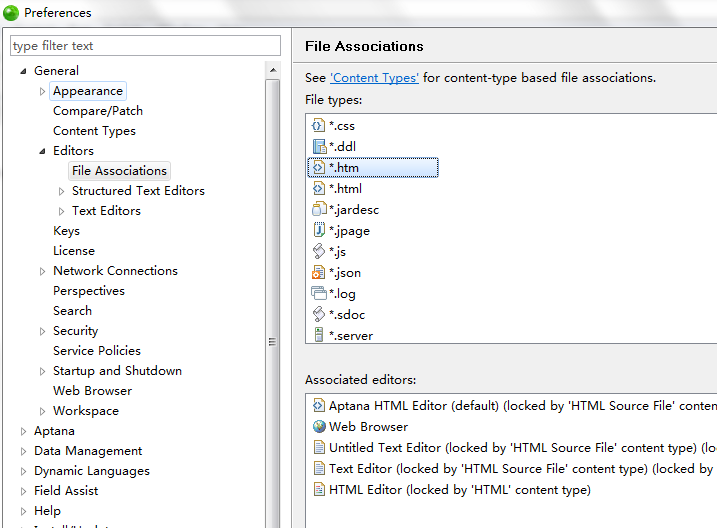Image resolution: width=717 pixels, height=528 pixels.
Task: Collapse the General tree node
Action: pyautogui.click(x=23, y=71)
